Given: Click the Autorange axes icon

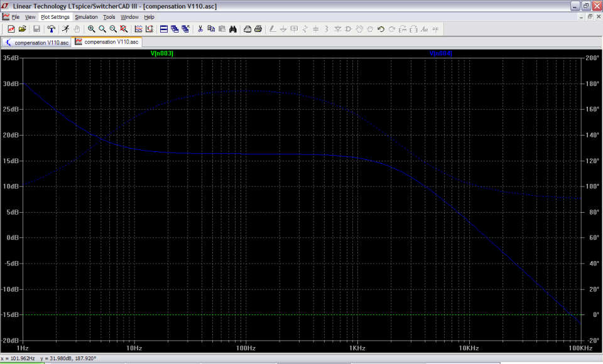Looking at the screenshot, I should pos(149,29).
